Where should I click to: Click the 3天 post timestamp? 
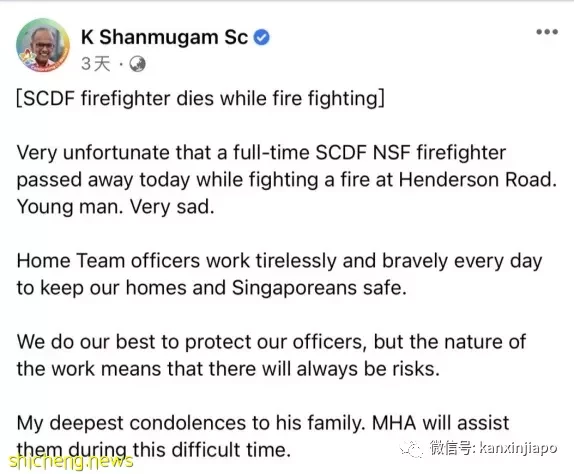pos(95,64)
